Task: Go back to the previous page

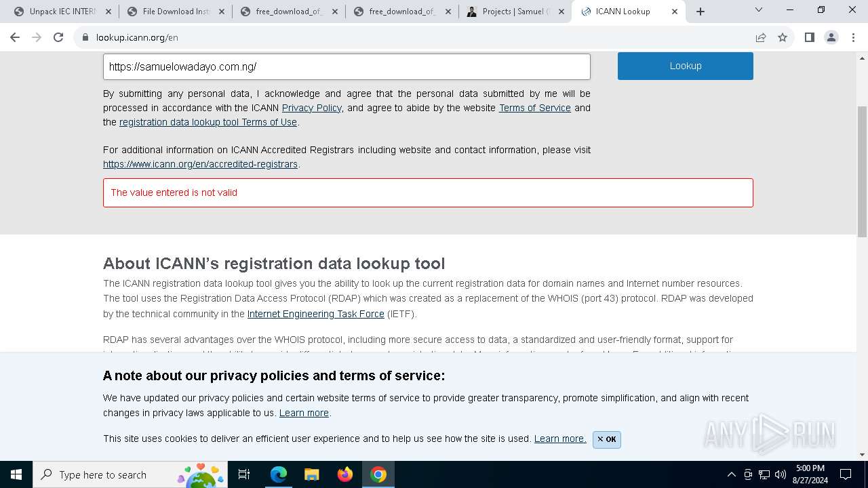Action: pos(15,37)
